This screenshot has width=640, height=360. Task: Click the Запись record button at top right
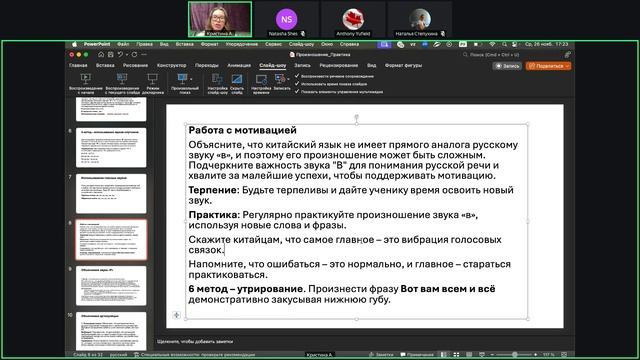pos(507,66)
